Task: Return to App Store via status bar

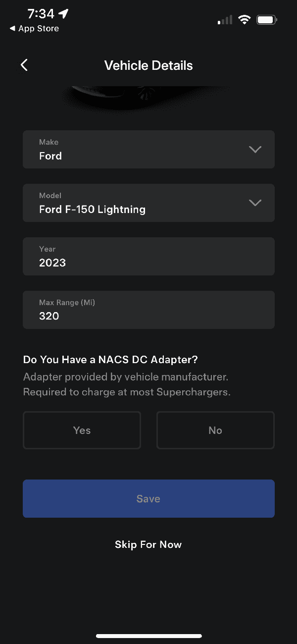Action: [x=34, y=29]
